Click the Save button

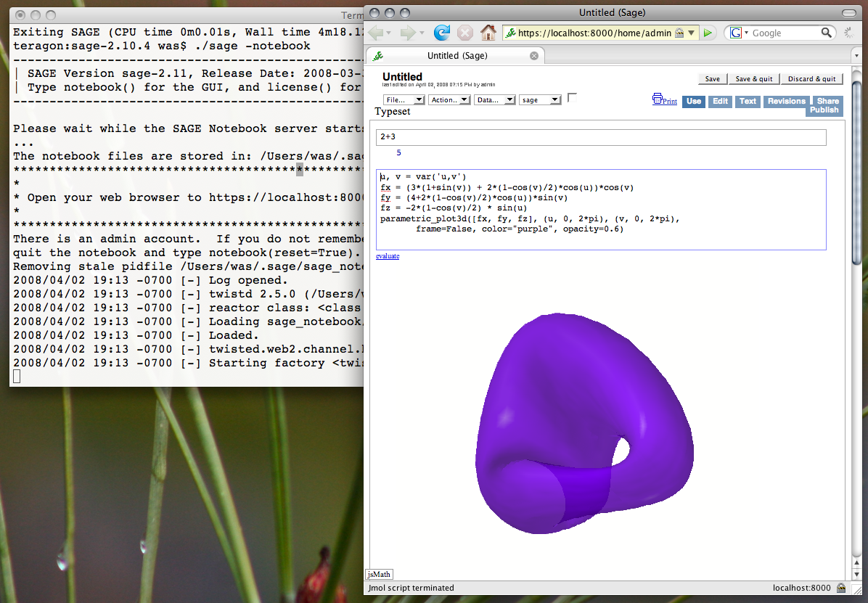click(713, 79)
